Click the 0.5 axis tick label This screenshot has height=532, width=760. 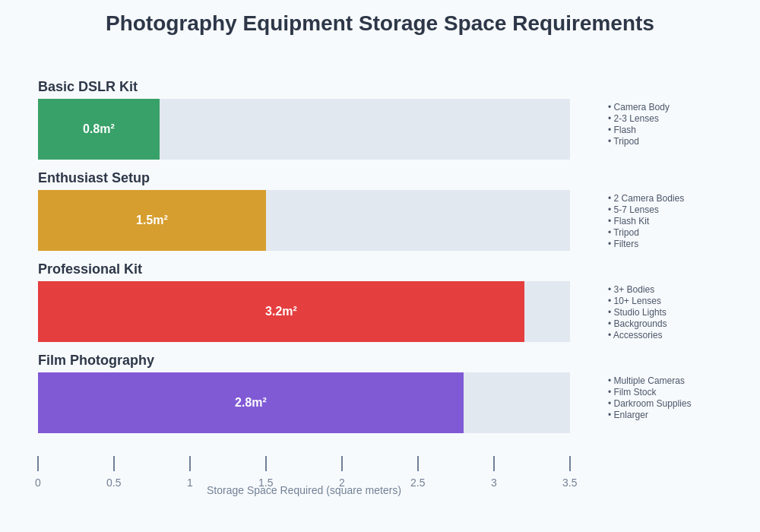[x=114, y=483]
